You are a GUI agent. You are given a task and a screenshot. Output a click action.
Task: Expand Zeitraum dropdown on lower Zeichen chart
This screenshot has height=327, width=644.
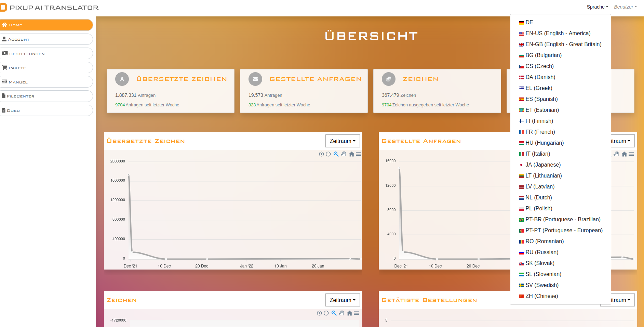[x=342, y=300]
